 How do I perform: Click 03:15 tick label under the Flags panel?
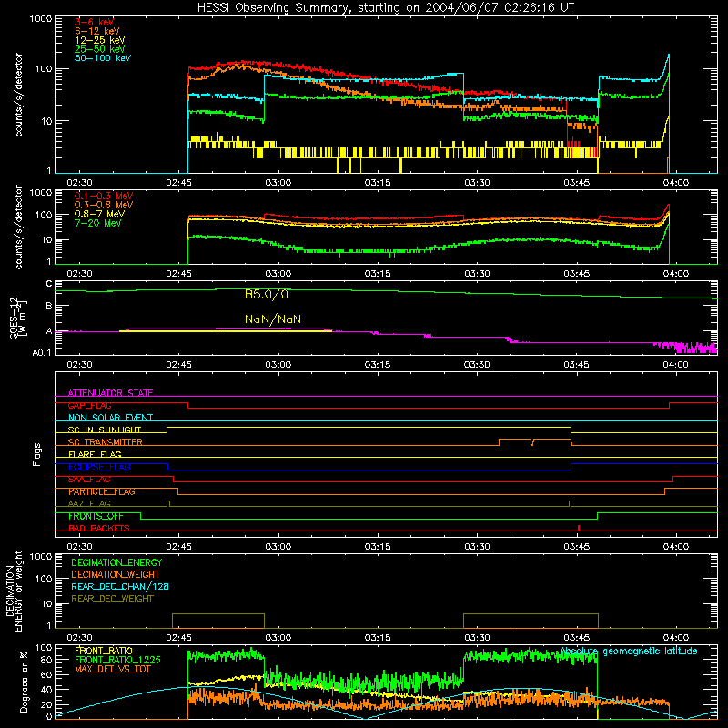click(x=378, y=547)
